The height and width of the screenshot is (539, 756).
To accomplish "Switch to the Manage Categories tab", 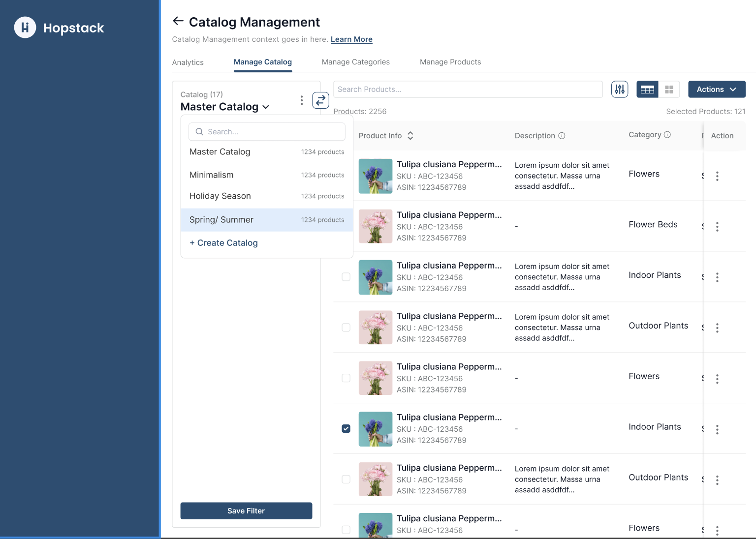I will (x=355, y=62).
